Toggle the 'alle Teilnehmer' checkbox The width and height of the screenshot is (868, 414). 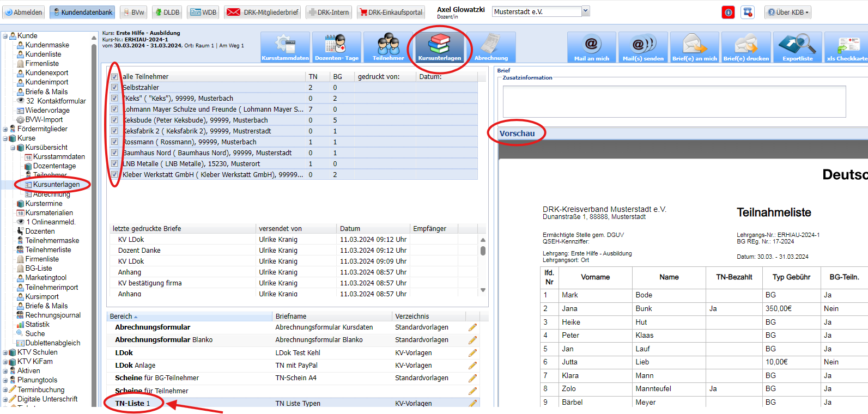[x=114, y=77]
